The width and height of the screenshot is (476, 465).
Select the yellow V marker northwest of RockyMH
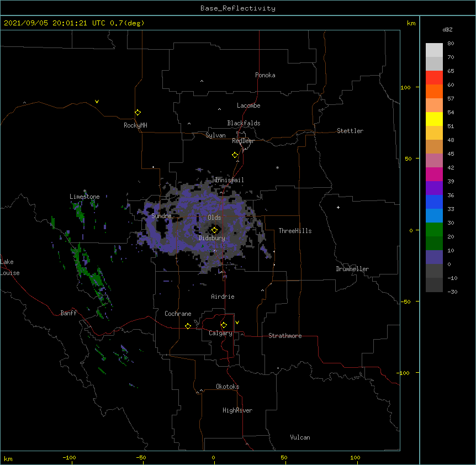point(97,102)
